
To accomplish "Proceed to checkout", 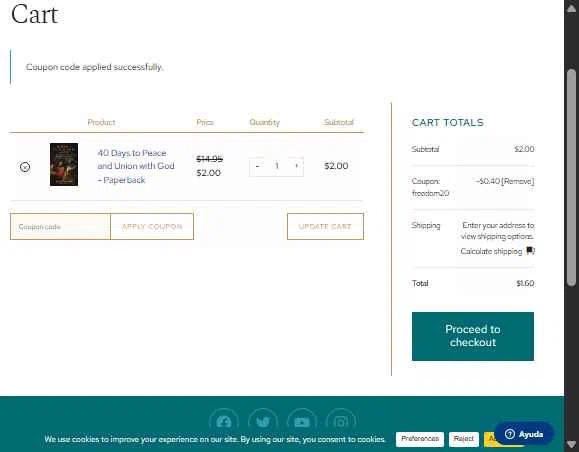I will [x=473, y=336].
